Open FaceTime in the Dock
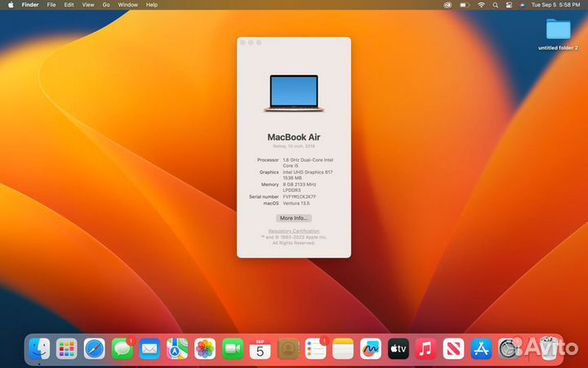 click(233, 349)
